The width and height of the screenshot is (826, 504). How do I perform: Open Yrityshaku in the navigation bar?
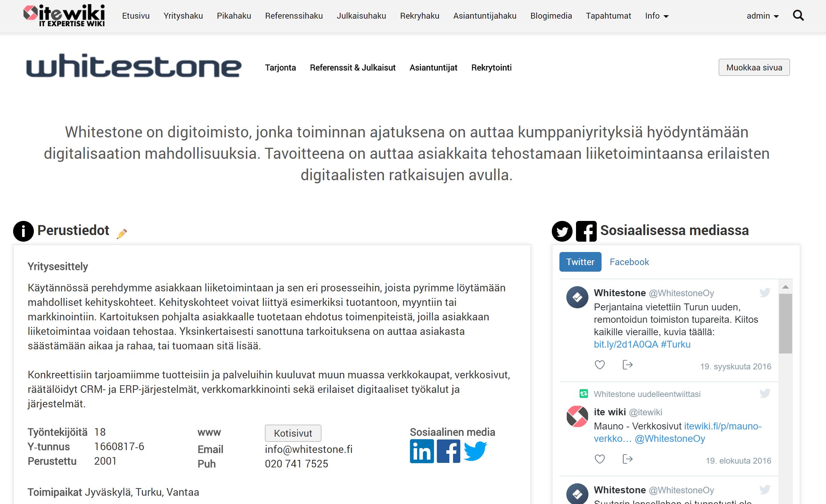click(183, 16)
